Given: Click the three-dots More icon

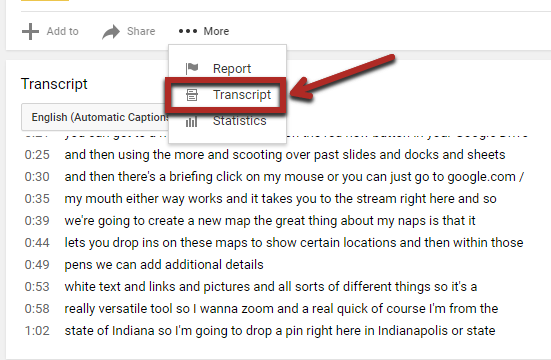Looking at the screenshot, I should pos(188,31).
